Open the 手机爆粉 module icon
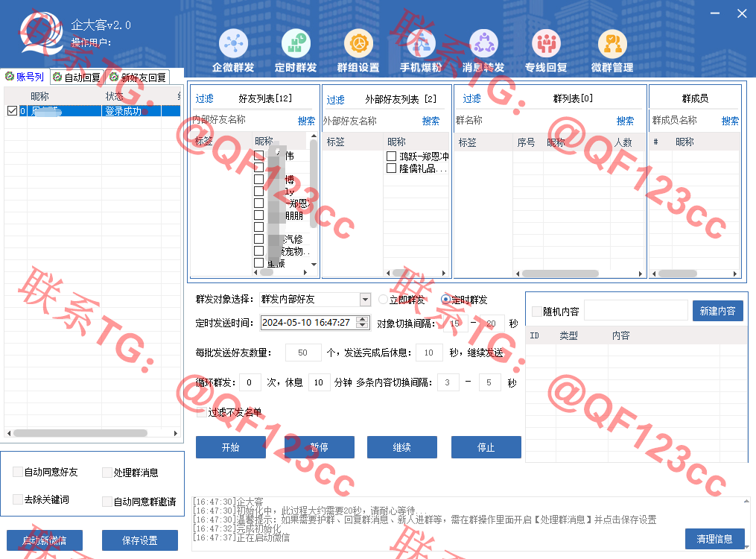 tap(422, 43)
